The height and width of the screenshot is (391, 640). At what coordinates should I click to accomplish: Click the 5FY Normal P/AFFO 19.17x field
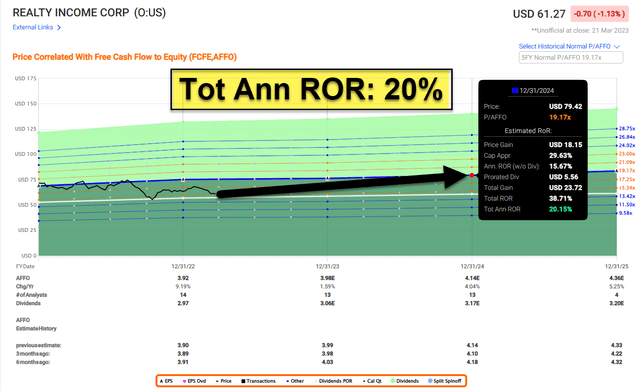click(571, 58)
